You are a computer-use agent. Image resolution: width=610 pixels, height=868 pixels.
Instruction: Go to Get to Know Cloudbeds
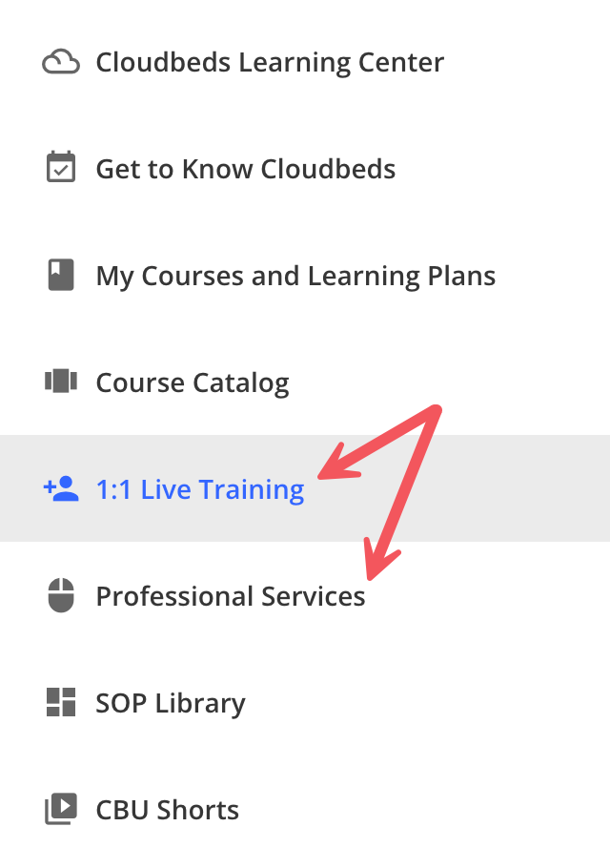(246, 170)
